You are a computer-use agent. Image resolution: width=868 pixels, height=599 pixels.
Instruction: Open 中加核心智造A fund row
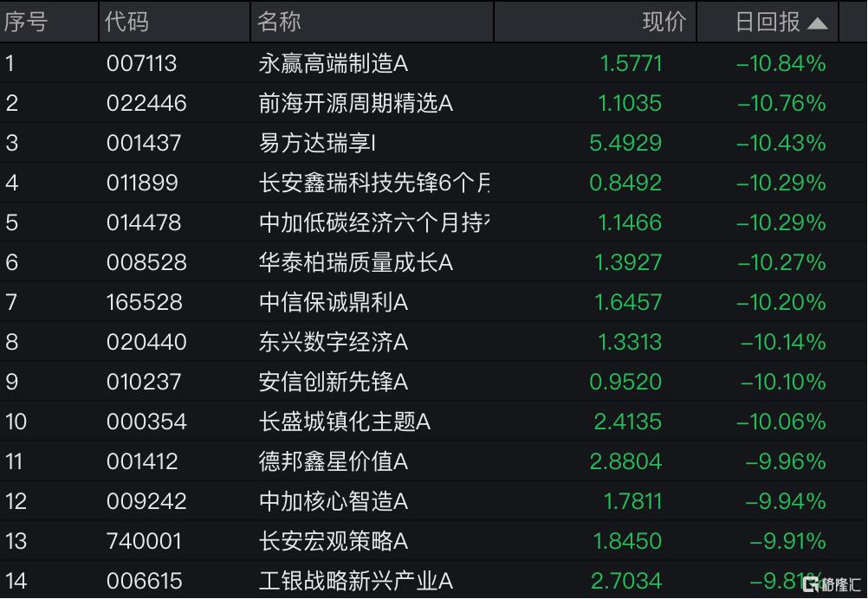pyautogui.click(x=434, y=501)
